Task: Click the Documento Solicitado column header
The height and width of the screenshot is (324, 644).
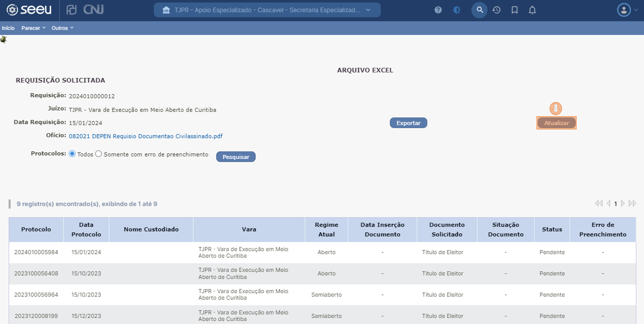Action: (x=447, y=229)
